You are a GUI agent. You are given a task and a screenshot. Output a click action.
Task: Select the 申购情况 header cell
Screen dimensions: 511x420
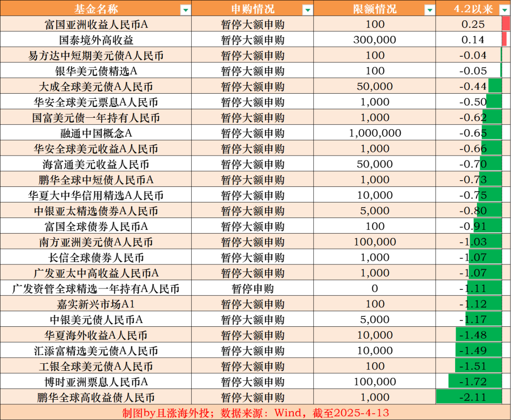tap(253, 9)
